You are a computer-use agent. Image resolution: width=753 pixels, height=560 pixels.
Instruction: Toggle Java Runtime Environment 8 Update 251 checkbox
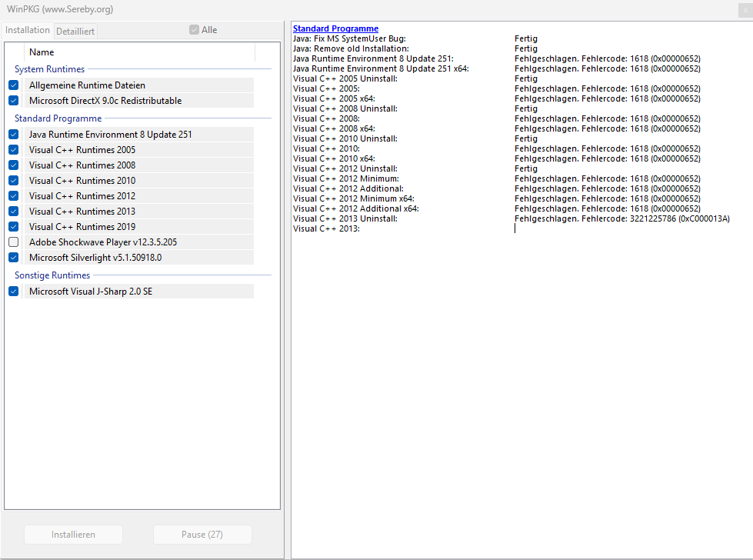coord(13,135)
